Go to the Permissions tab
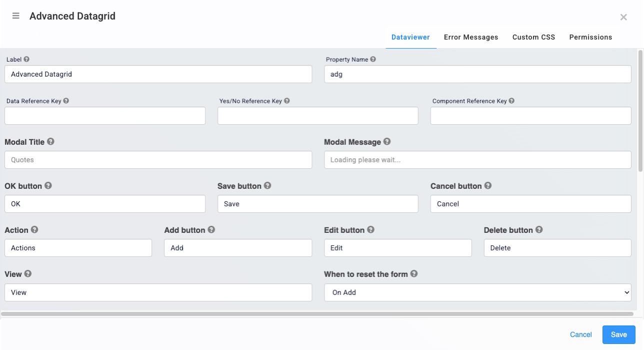644x350 pixels. click(x=590, y=37)
